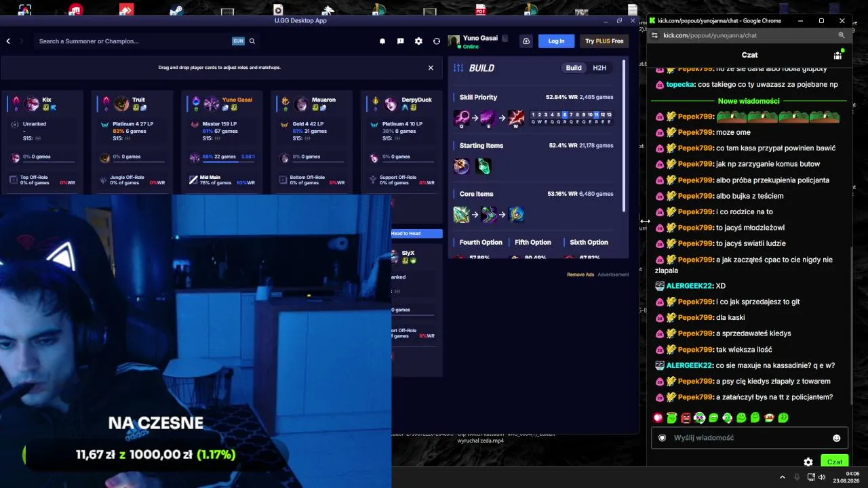Open the feedback message icon in U.GG

[400, 41]
